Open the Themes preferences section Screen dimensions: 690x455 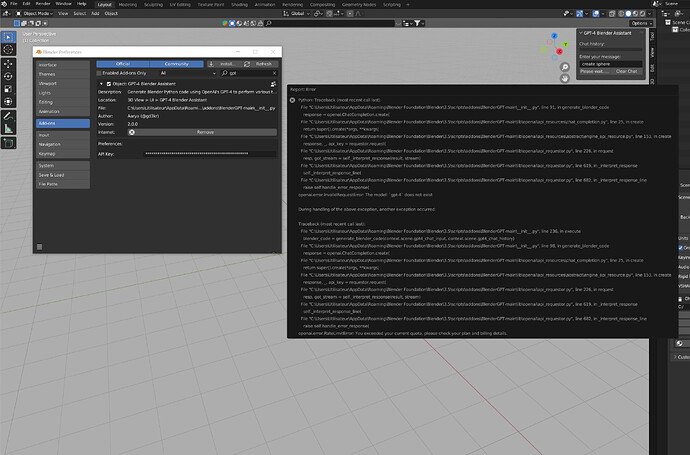pos(63,74)
